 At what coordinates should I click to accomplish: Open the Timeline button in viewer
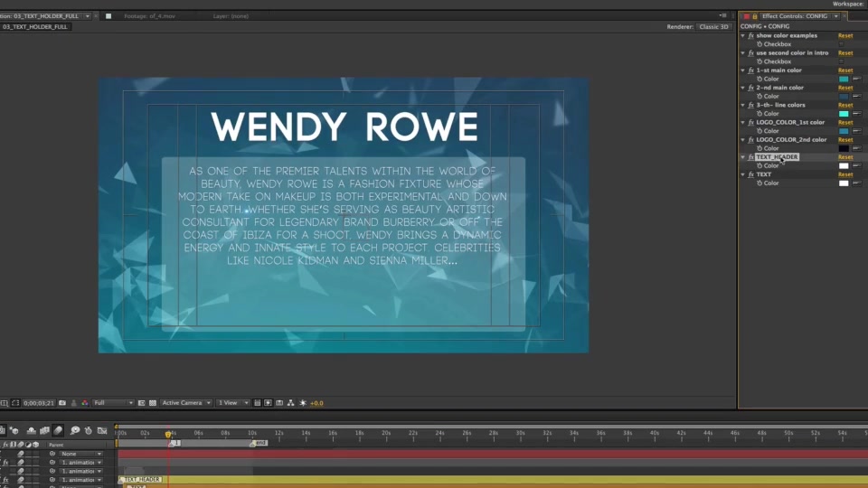pyautogui.click(x=279, y=403)
